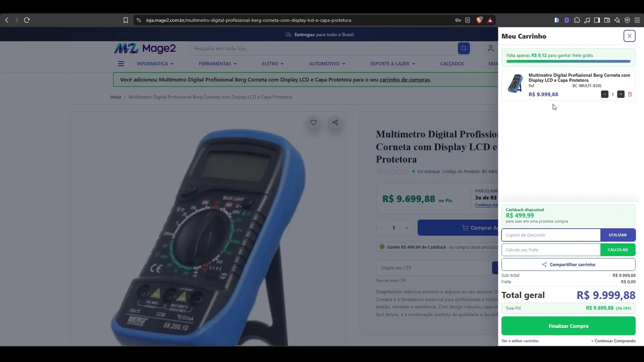Viewport: 644px width, 362px height.
Task: Open the CALÇADOS menu item
Action: [x=452, y=64]
